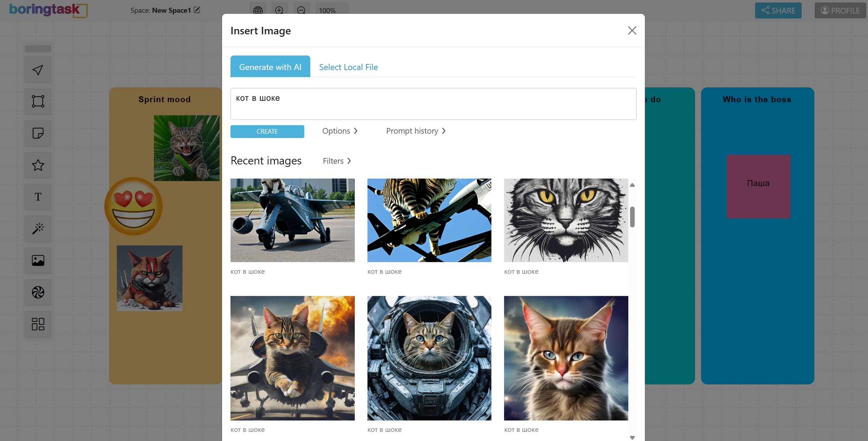Click the prompt text input field
The image size is (868, 441).
[x=433, y=104]
